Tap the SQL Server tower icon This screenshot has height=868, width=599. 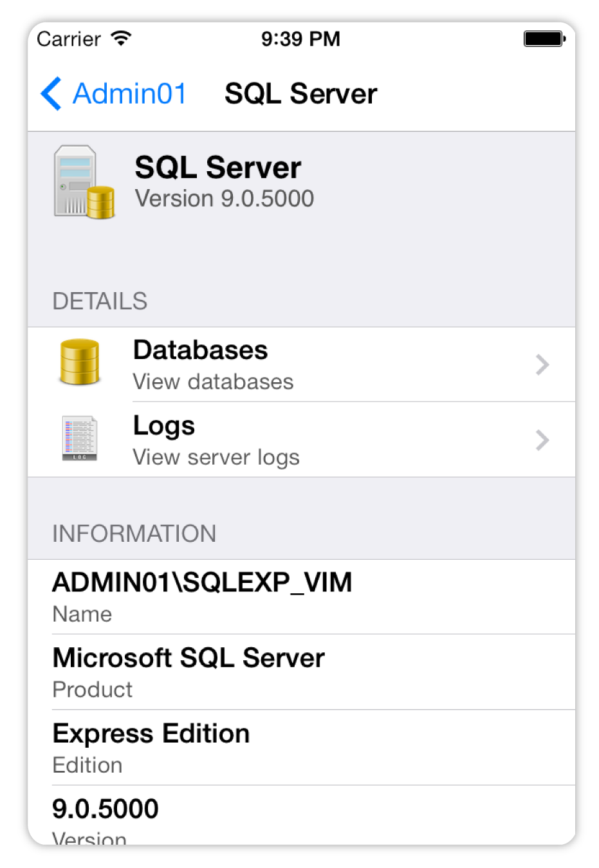point(84,182)
